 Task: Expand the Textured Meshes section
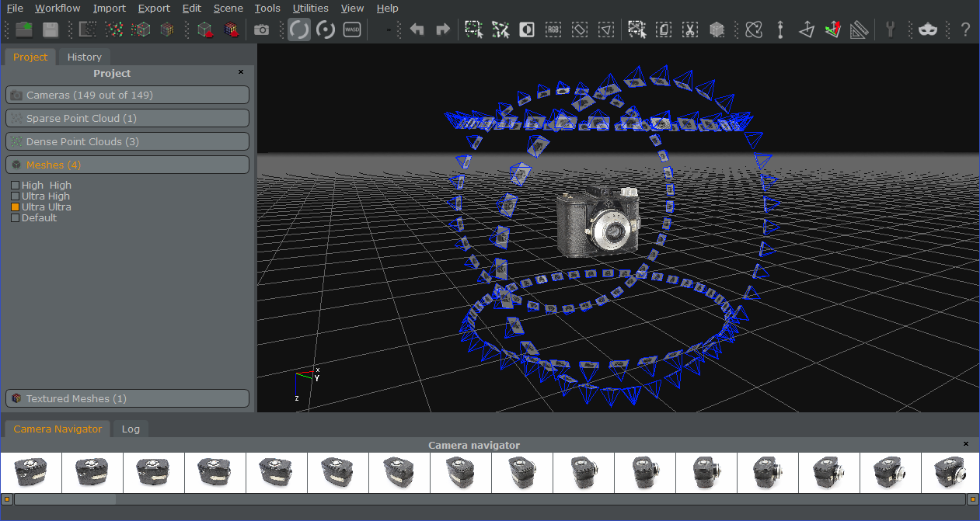tap(127, 398)
